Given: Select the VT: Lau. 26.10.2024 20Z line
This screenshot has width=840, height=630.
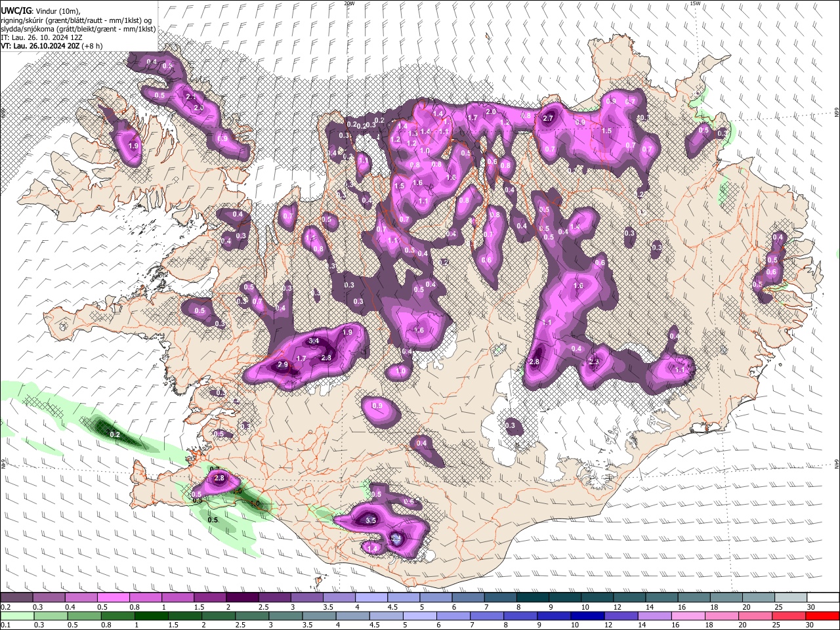Looking at the screenshot, I should click(51, 46).
